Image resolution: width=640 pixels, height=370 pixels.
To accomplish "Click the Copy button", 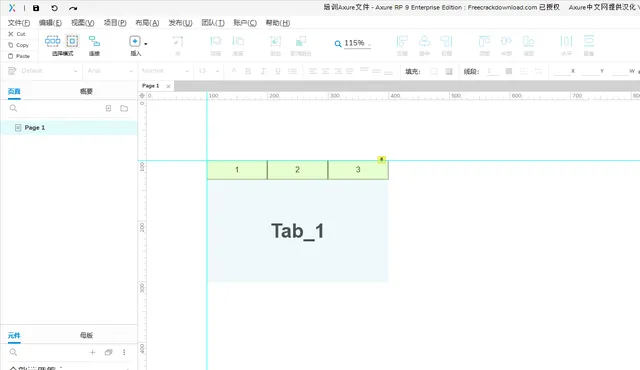I will [19, 45].
